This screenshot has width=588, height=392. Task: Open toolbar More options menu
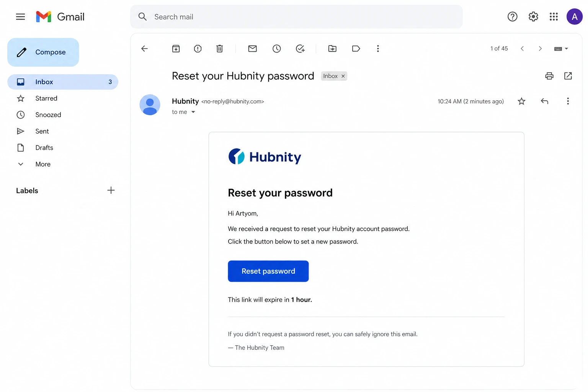click(378, 49)
